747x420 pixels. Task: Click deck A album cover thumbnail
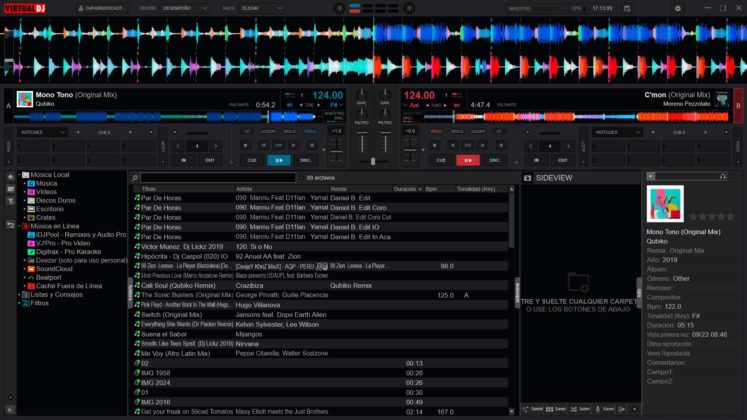point(24,99)
